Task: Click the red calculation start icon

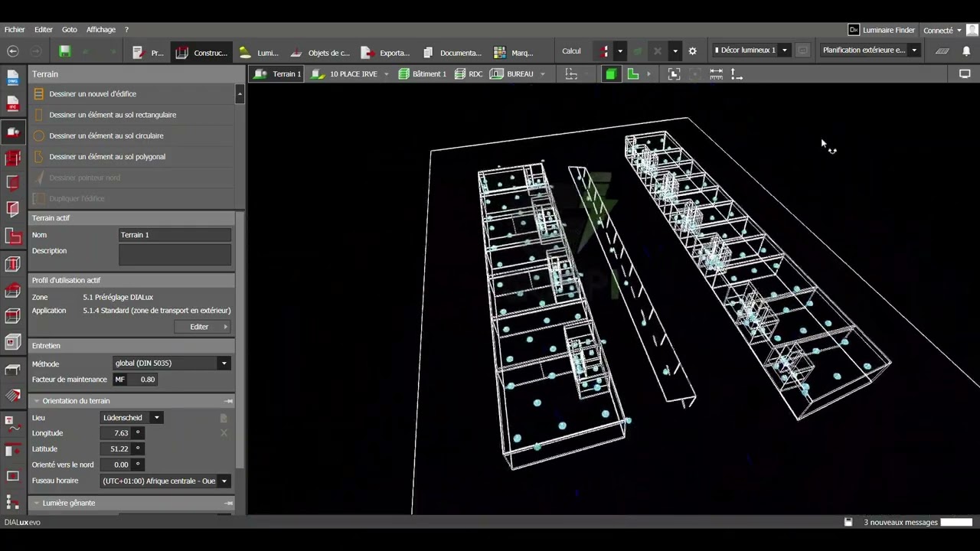Action: coord(604,51)
